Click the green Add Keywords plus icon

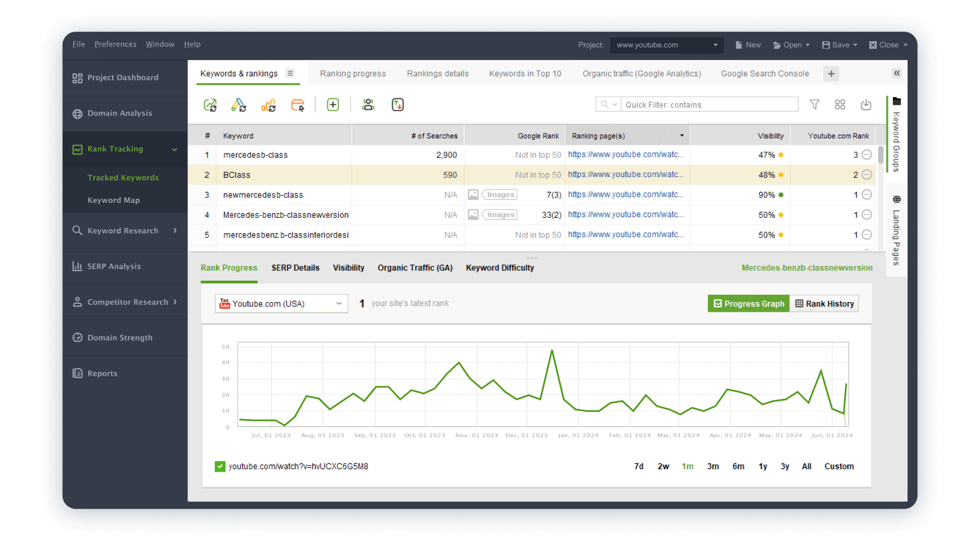[x=333, y=105]
